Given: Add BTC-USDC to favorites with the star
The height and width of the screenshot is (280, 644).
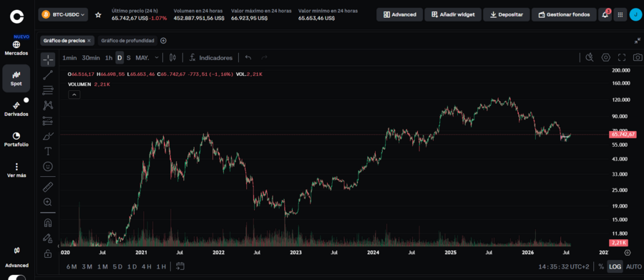Looking at the screenshot, I should point(98,15).
